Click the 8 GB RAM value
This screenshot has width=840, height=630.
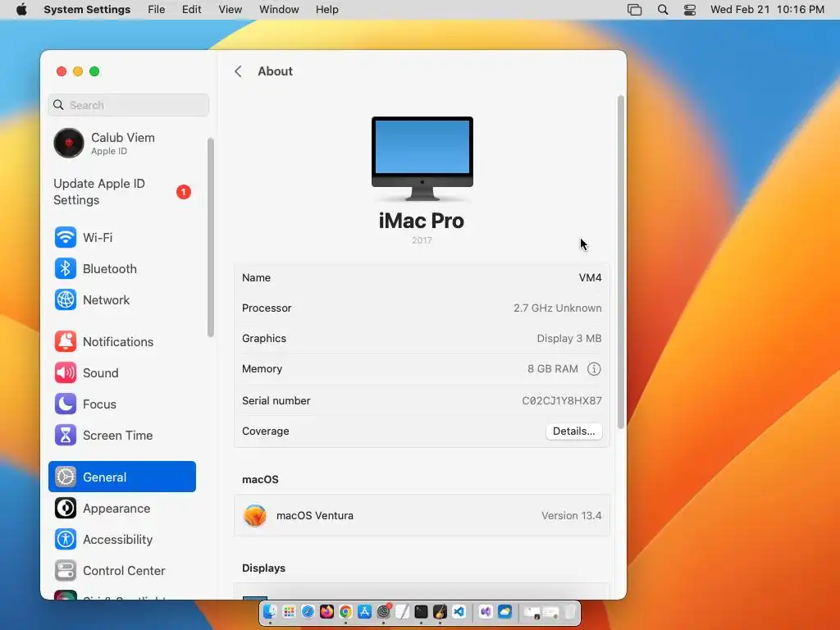click(x=552, y=368)
